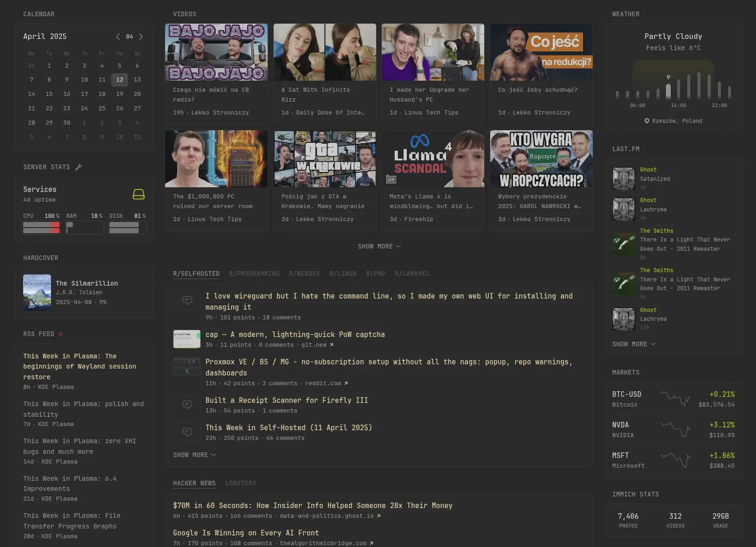
Task: Click the Receipt Scanner post comment icon
Action: coord(187,405)
